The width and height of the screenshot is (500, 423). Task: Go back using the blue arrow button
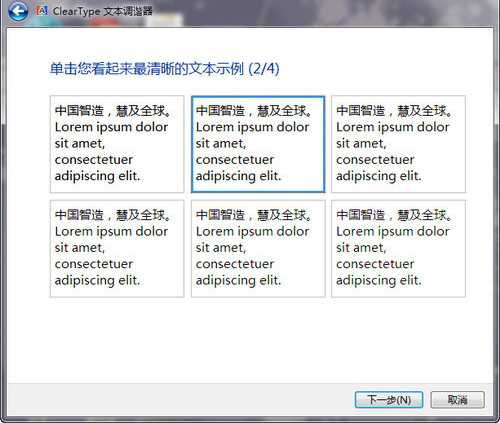(18, 12)
